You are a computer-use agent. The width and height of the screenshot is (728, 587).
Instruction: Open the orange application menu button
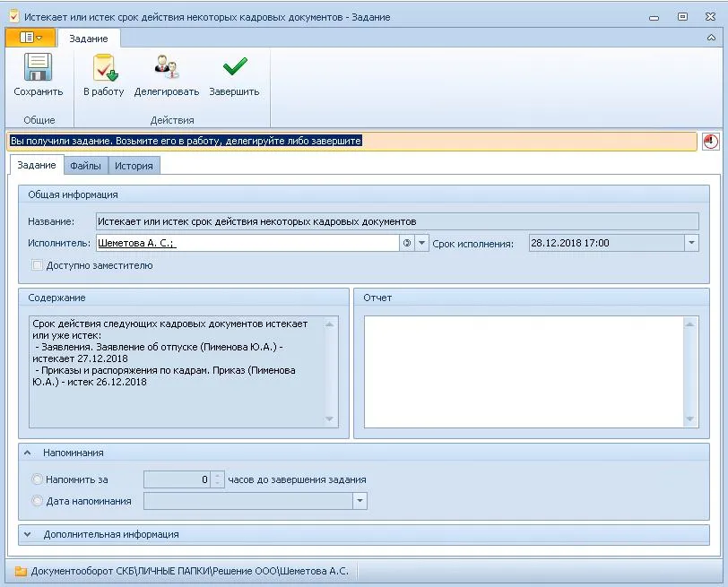point(30,38)
